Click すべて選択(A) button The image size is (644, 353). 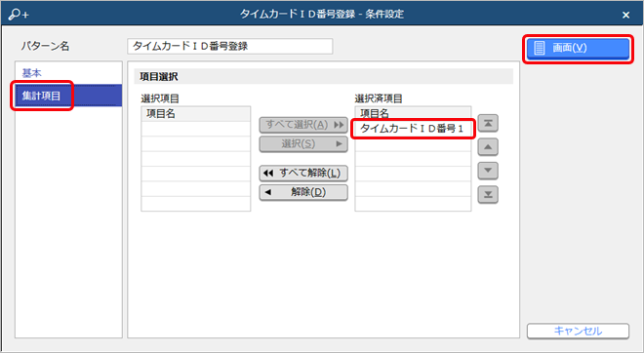(303, 125)
